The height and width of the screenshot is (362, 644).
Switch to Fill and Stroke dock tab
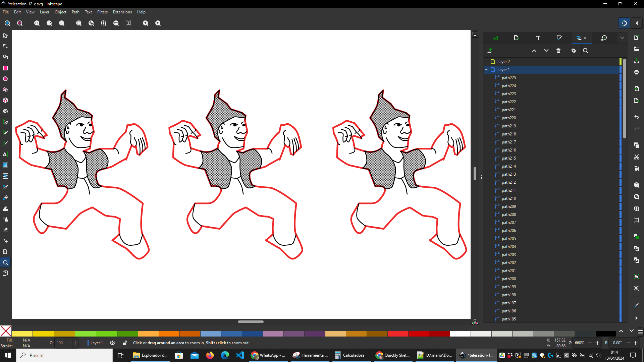(559, 38)
